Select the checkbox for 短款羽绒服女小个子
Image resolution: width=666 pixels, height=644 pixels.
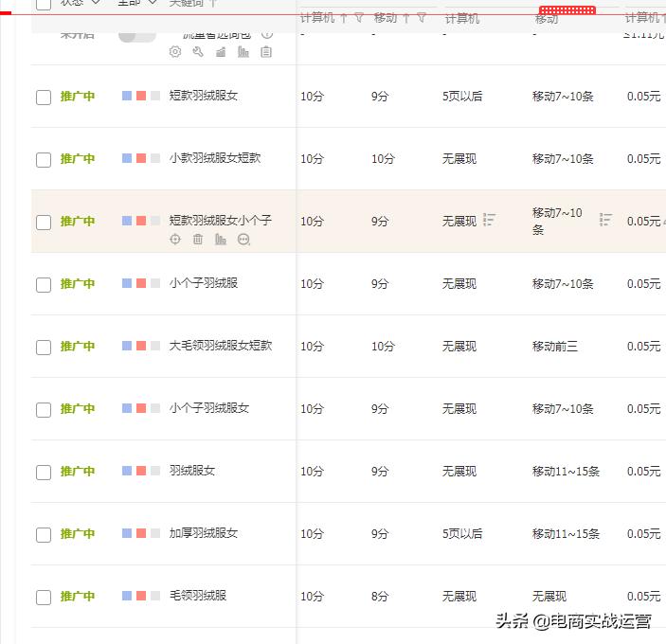44,223
